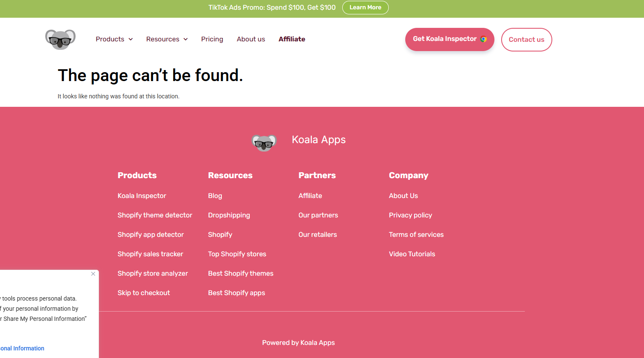Close the privacy notice popup

click(93, 274)
